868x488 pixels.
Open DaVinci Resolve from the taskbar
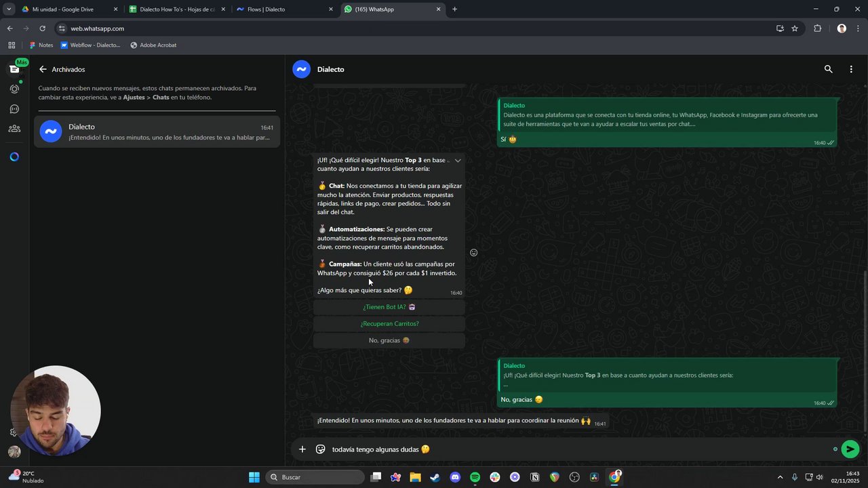(x=595, y=477)
